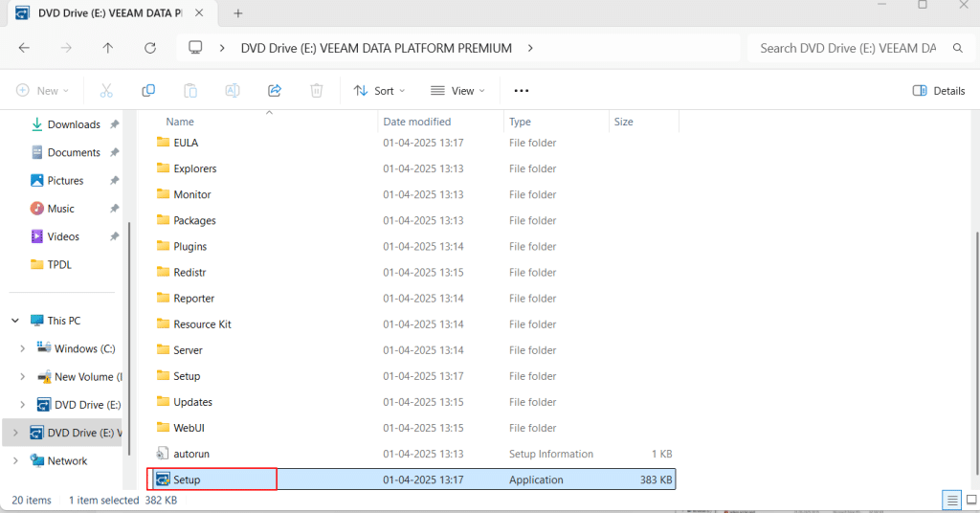980x513 pixels.
Task: Sort by the Size column header
Action: pyautogui.click(x=623, y=122)
